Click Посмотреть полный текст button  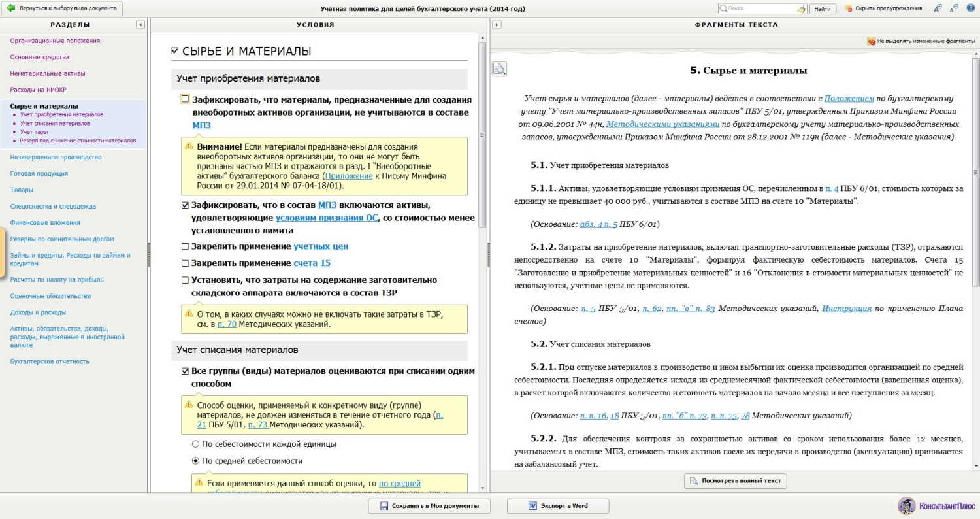[x=735, y=481]
